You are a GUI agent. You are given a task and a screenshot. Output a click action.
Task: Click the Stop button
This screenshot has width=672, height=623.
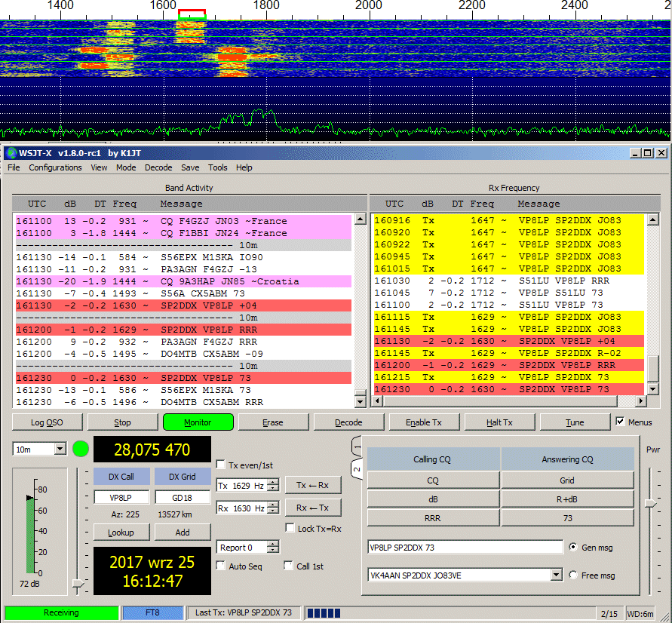point(123,422)
